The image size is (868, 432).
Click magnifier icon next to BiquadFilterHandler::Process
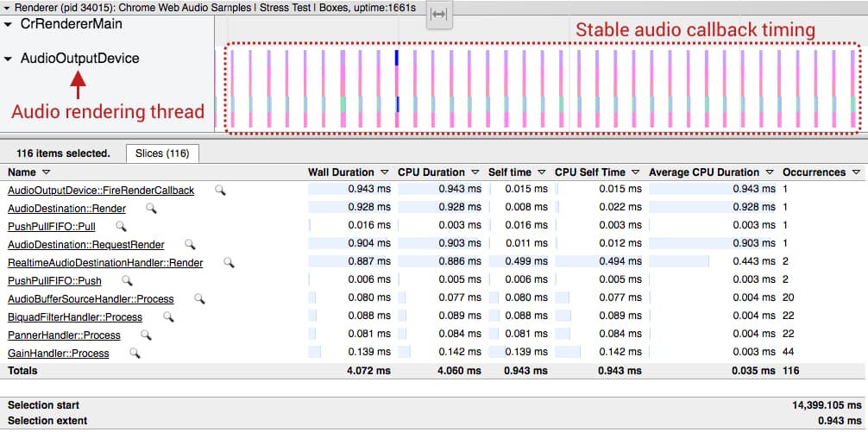pyautogui.click(x=168, y=316)
